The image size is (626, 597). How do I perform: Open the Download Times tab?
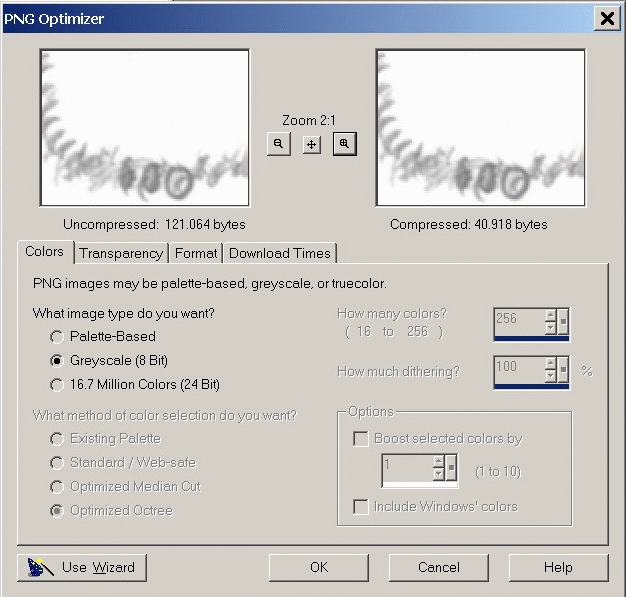[x=280, y=254]
